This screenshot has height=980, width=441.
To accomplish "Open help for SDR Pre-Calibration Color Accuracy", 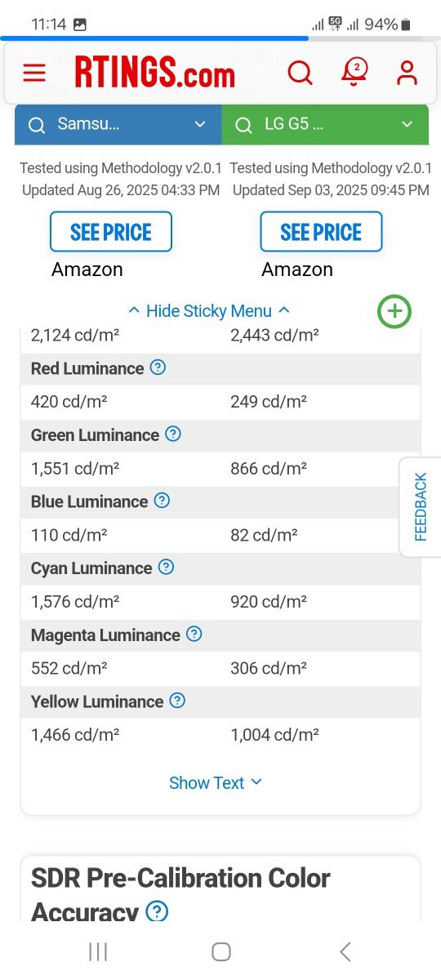I will 157,911.
